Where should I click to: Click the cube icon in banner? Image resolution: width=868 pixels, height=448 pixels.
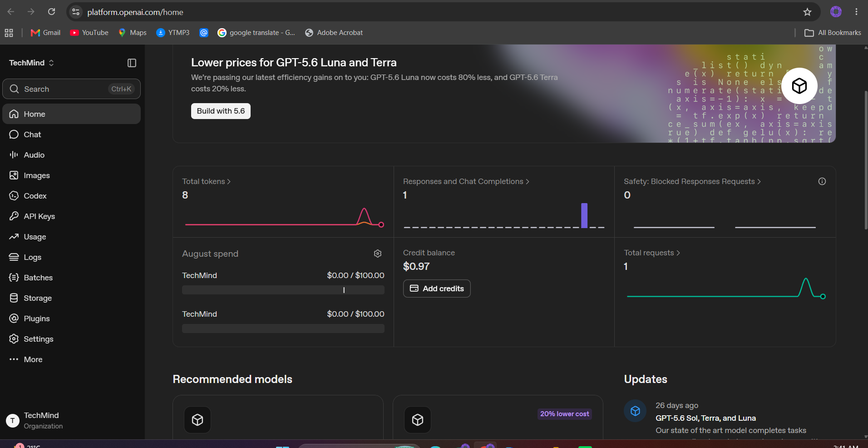pos(799,85)
